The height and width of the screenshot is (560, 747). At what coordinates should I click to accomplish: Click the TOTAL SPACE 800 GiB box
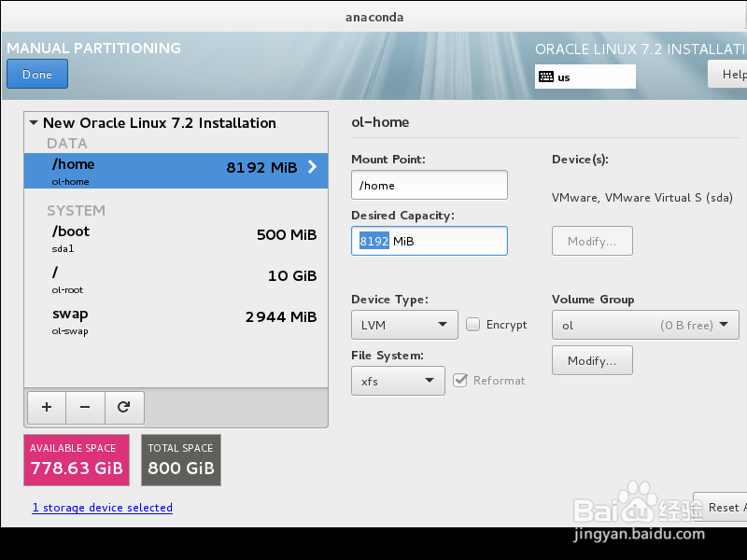[x=181, y=460]
